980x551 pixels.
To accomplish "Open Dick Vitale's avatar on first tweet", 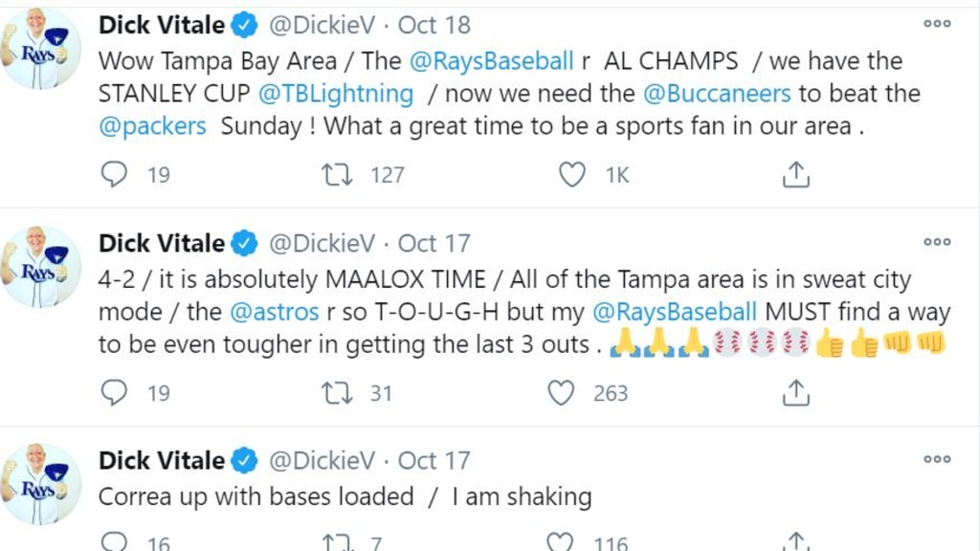I will point(41,49).
